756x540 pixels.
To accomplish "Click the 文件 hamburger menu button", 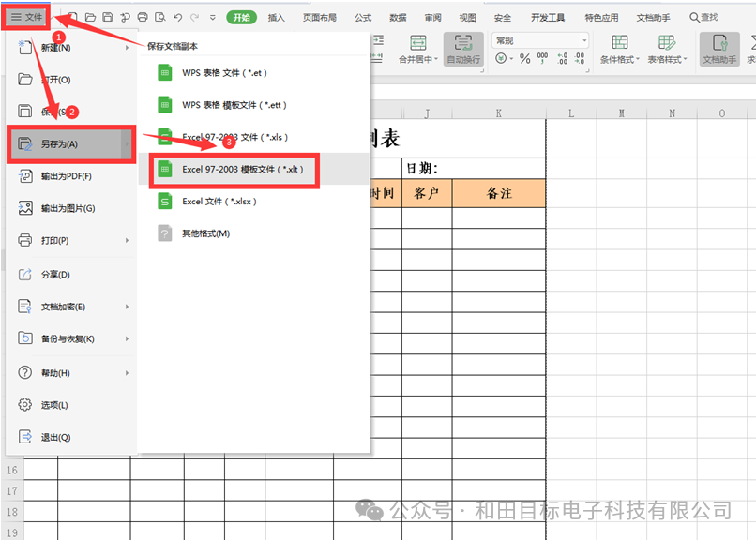I will point(27,17).
